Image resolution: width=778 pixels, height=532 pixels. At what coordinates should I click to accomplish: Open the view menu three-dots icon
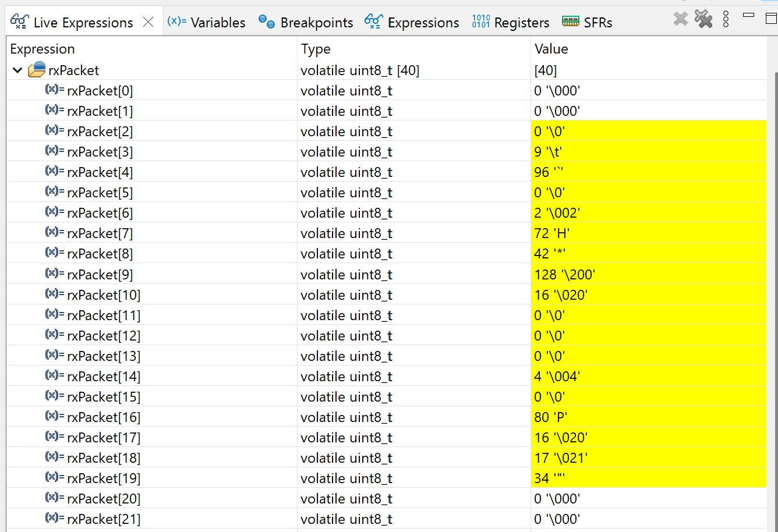point(726,19)
